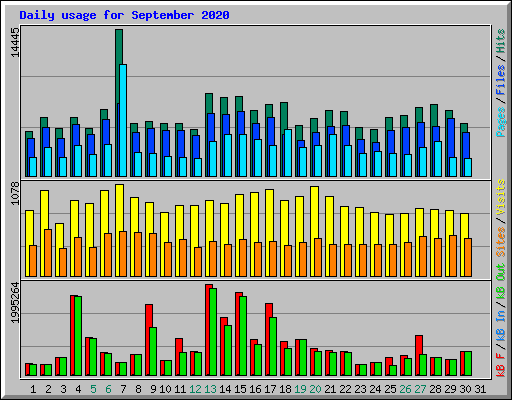Click green weekend day 26 label
Viewport: 512px width, 400px height.
(x=405, y=389)
